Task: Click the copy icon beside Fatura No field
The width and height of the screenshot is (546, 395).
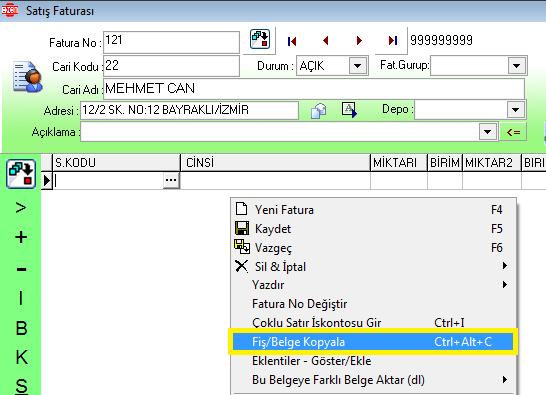Action: coord(260,39)
